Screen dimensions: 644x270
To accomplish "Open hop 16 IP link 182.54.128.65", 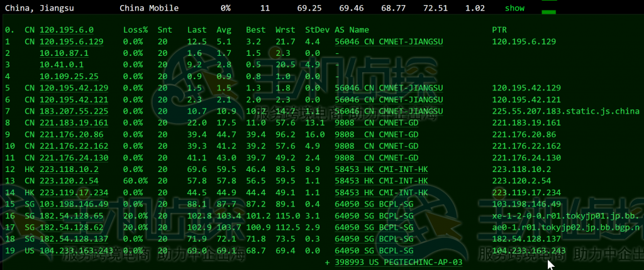I will (72, 216).
